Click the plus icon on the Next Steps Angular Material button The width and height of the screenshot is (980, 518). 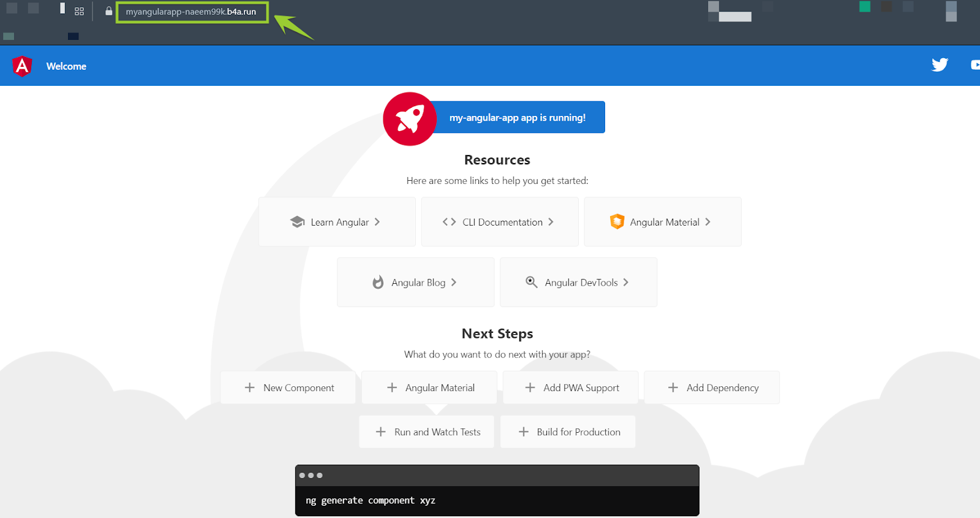pyautogui.click(x=392, y=387)
